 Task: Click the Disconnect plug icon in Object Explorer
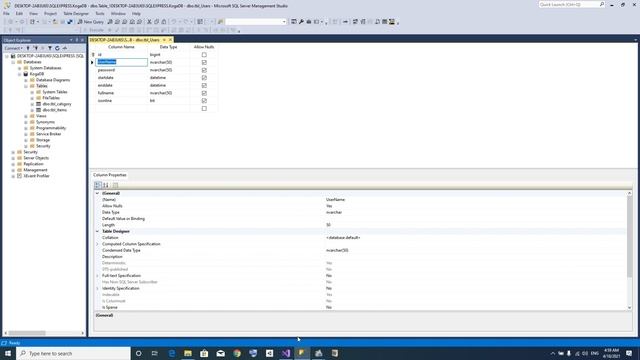click(x=36, y=48)
